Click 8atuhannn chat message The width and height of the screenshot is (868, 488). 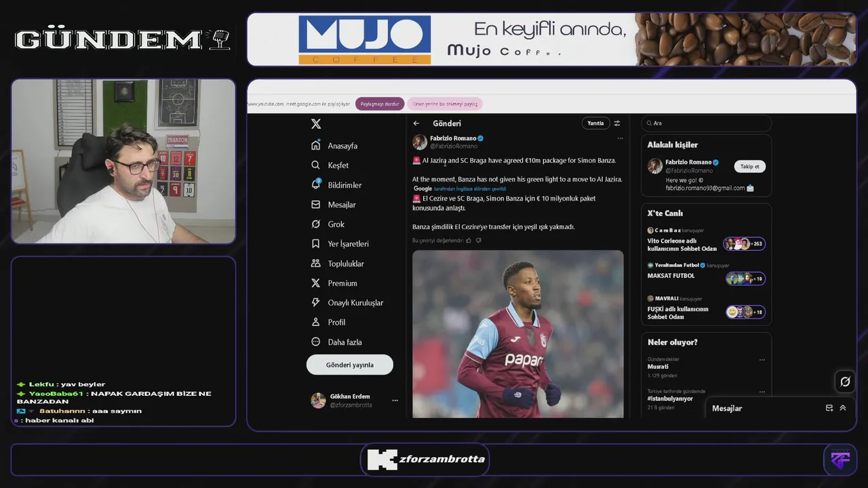click(x=79, y=411)
